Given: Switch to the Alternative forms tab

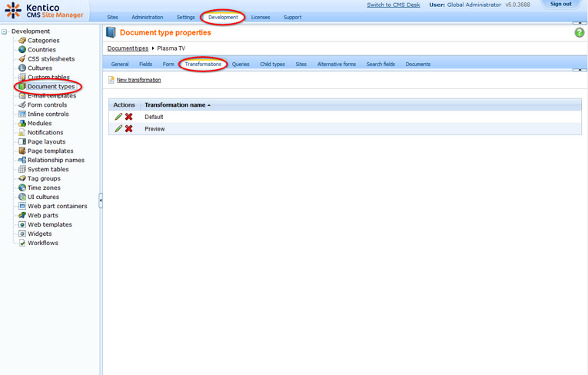Looking at the screenshot, I should point(337,65).
